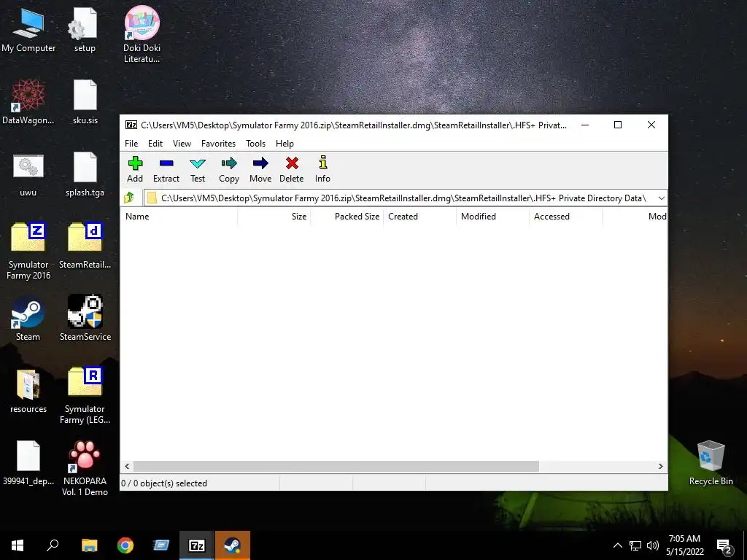Click the 7-Zip taskbar button
This screenshot has height=560, width=747.
(197, 545)
